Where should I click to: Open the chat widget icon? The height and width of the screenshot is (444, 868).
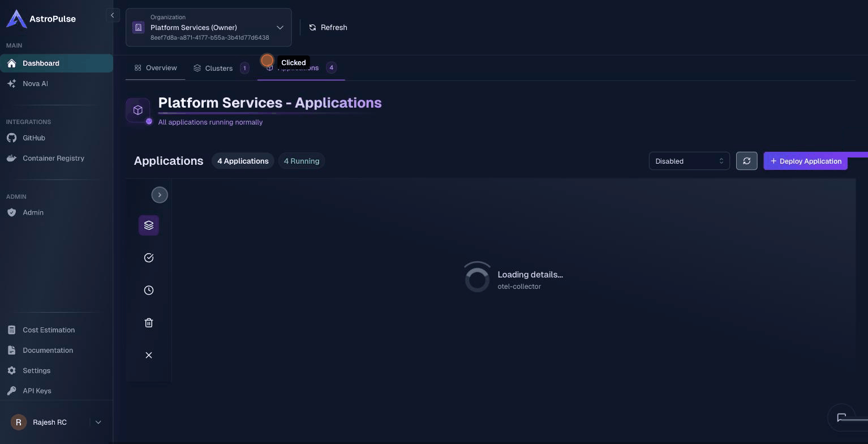(x=841, y=417)
